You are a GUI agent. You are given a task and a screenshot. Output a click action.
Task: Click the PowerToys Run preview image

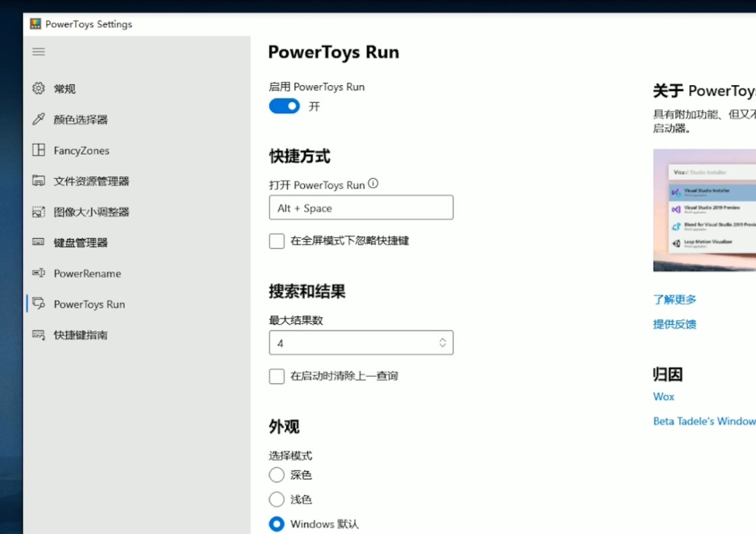705,211
